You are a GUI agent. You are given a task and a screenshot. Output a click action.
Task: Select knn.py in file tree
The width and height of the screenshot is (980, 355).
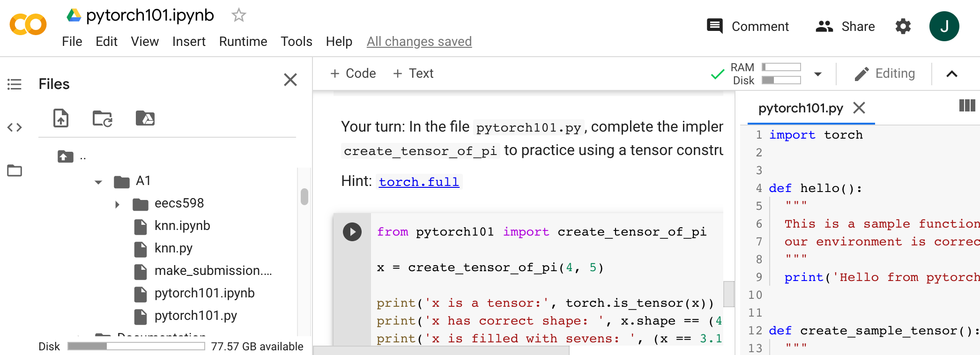164,249
